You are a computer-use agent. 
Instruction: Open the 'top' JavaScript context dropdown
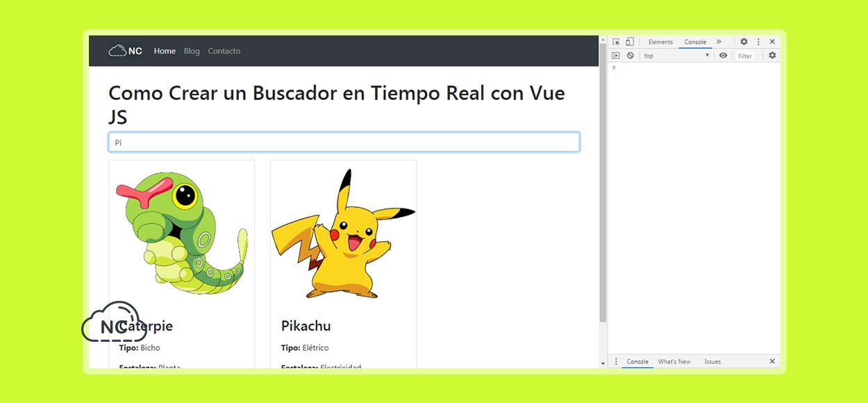[x=676, y=56]
